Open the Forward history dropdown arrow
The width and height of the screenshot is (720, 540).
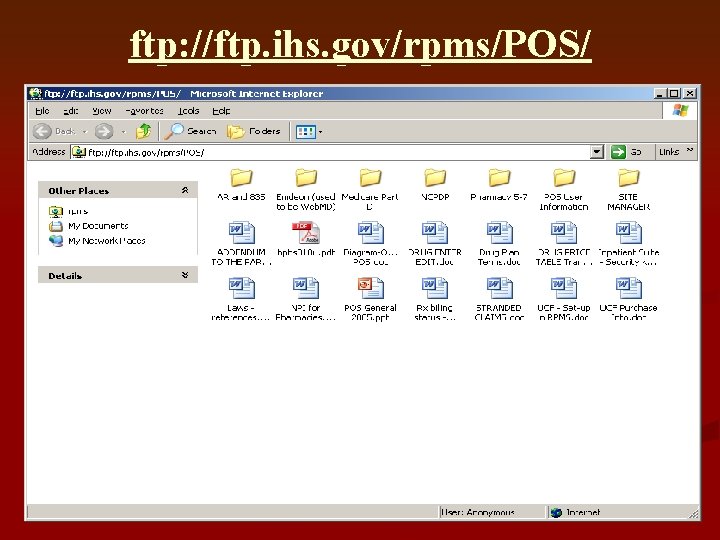point(124,132)
